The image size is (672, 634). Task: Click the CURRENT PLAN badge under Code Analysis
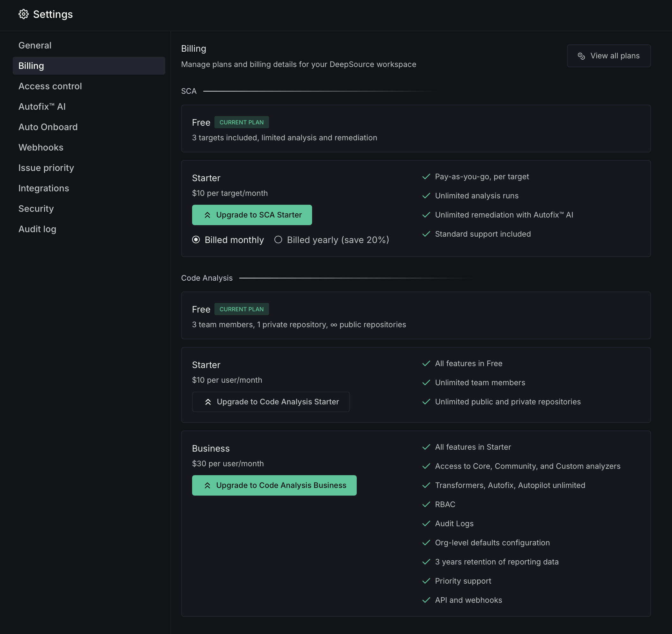pos(242,309)
